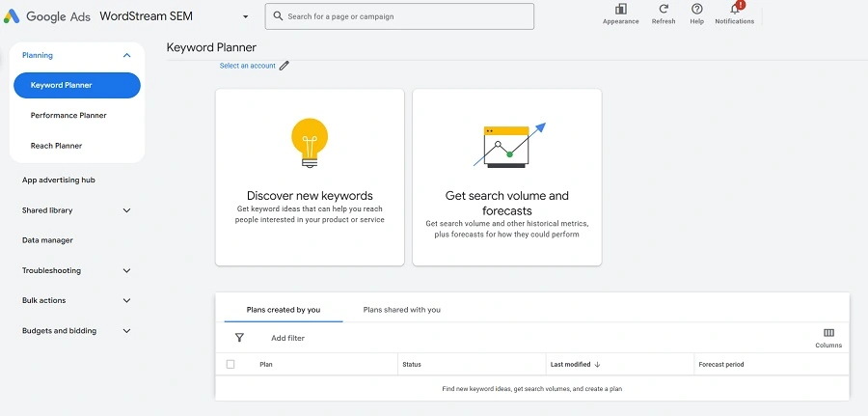Click the chart icon on the forecasts card
The height and width of the screenshot is (416, 868).
click(x=509, y=145)
